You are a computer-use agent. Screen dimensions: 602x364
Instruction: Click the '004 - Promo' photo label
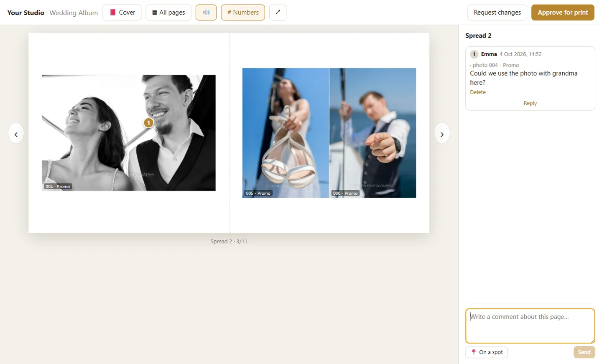(58, 186)
